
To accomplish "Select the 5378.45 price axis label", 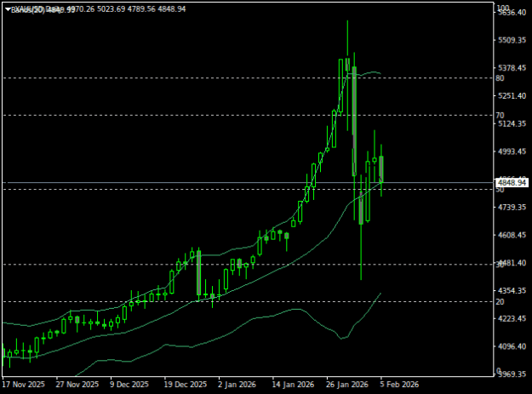I will 512,68.
